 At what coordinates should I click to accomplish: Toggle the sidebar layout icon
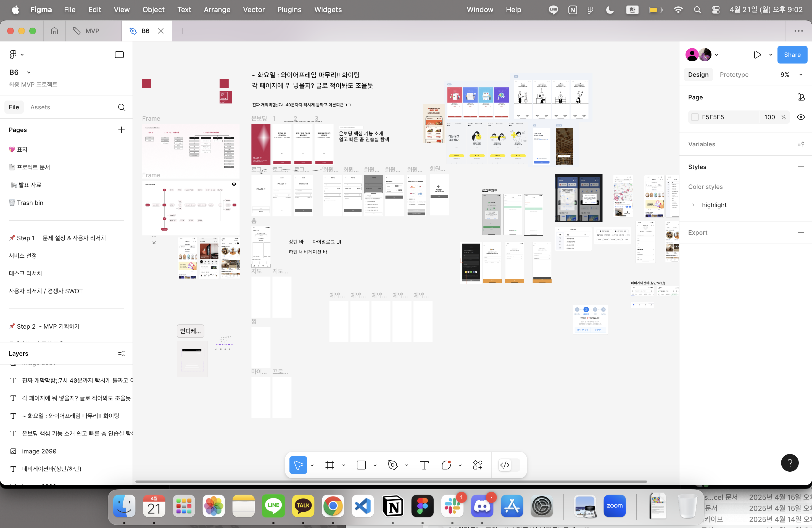(119, 55)
